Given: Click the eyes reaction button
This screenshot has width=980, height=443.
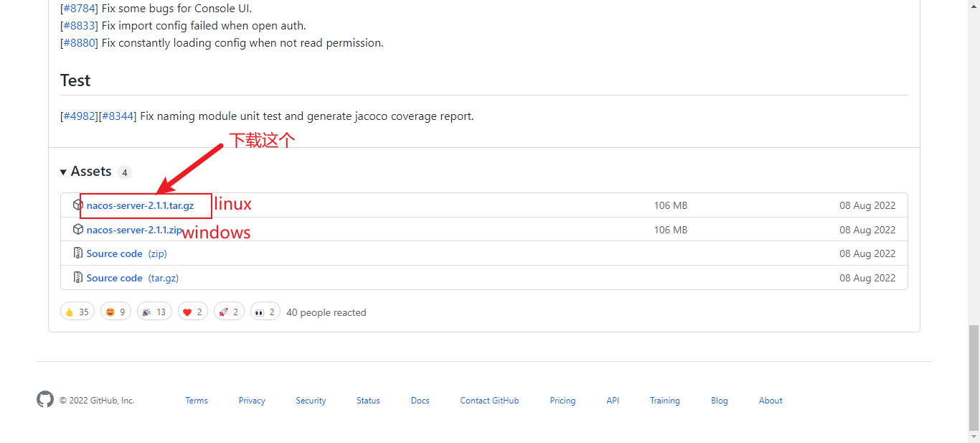Looking at the screenshot, I should (x=265, y=312).
